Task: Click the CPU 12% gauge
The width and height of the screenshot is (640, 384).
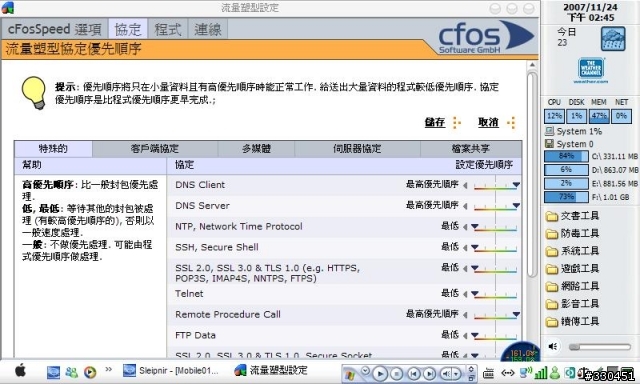Action: pos(554,116)
